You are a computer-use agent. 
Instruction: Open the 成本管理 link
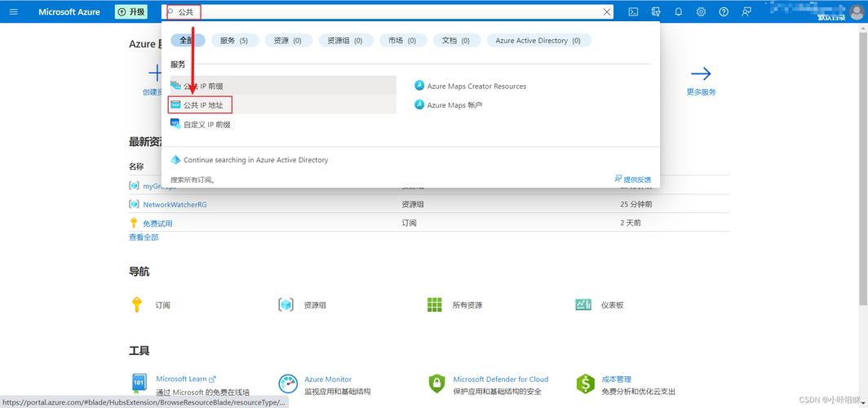click(616, 379)
